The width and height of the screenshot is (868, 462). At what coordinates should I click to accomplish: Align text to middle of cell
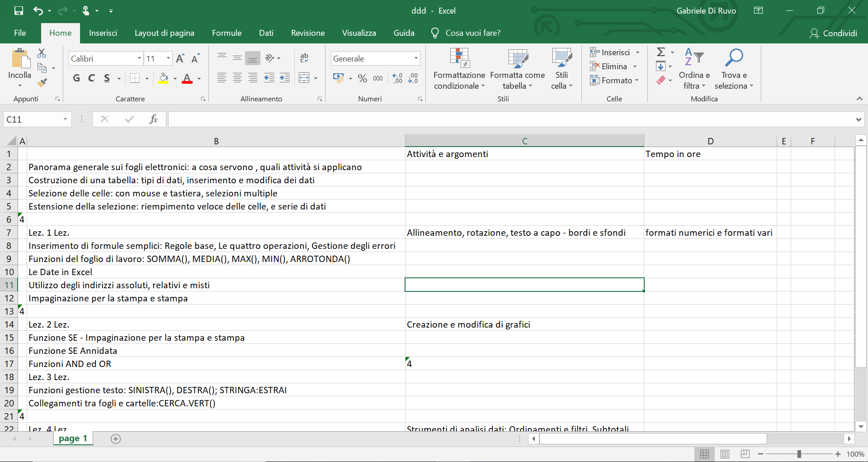(237, 58)
